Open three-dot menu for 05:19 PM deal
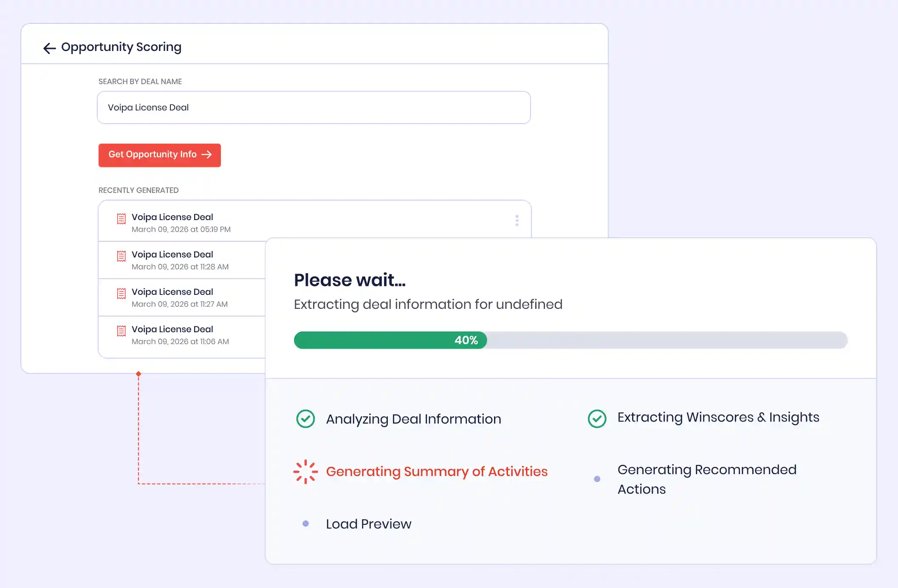 click(x=517, y=220)
